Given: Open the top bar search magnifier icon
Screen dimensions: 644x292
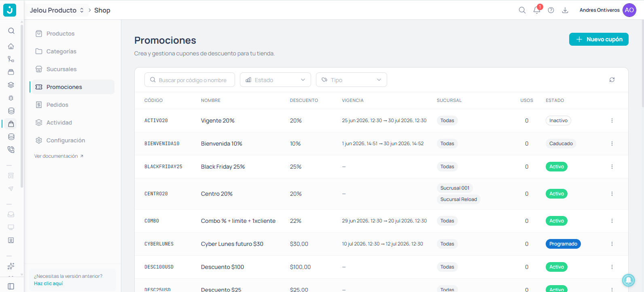Looking at the screenshot, I should point(522,10).
